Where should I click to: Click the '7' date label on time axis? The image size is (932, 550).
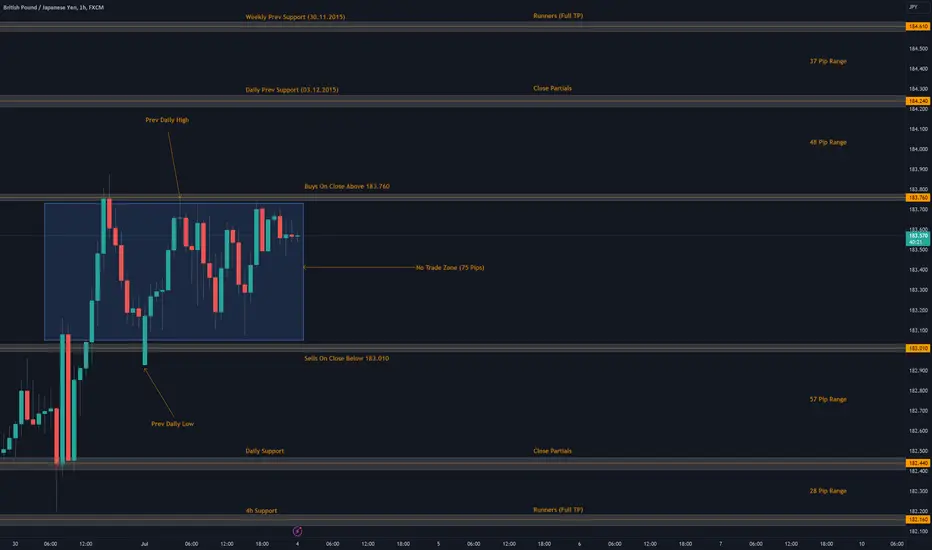(720, 544)
